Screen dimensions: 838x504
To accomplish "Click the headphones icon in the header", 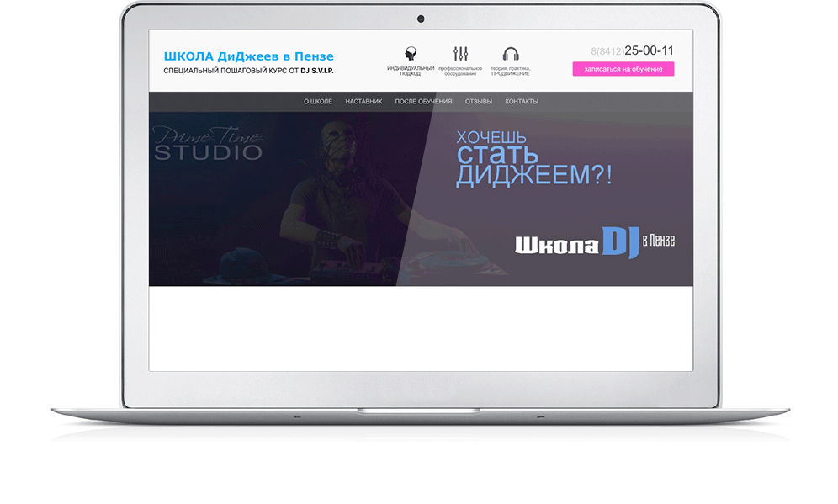I will 510,54.
